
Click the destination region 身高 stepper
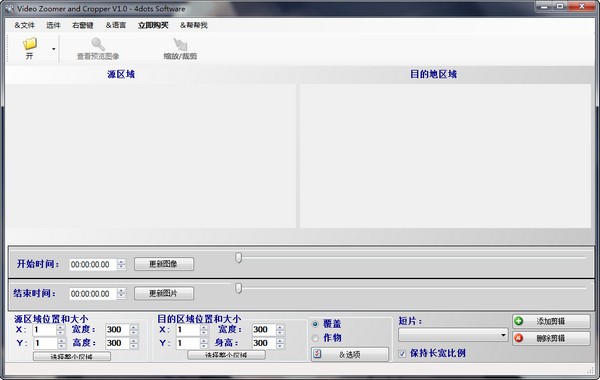280,343
